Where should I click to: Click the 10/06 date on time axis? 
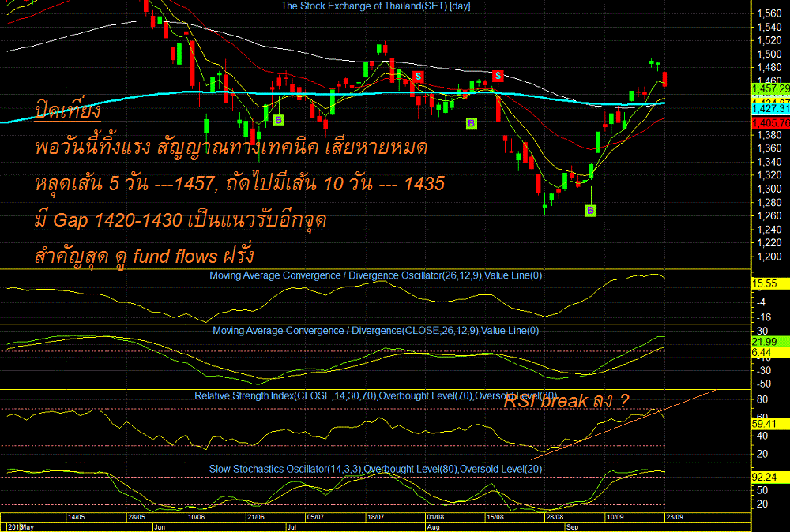tap(196, 517)
